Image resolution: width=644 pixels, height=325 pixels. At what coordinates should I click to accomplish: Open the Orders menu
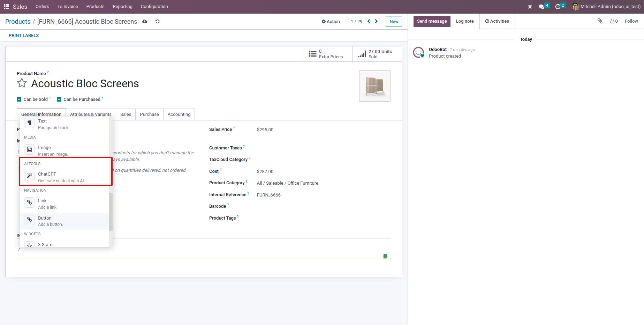(42, 7)
